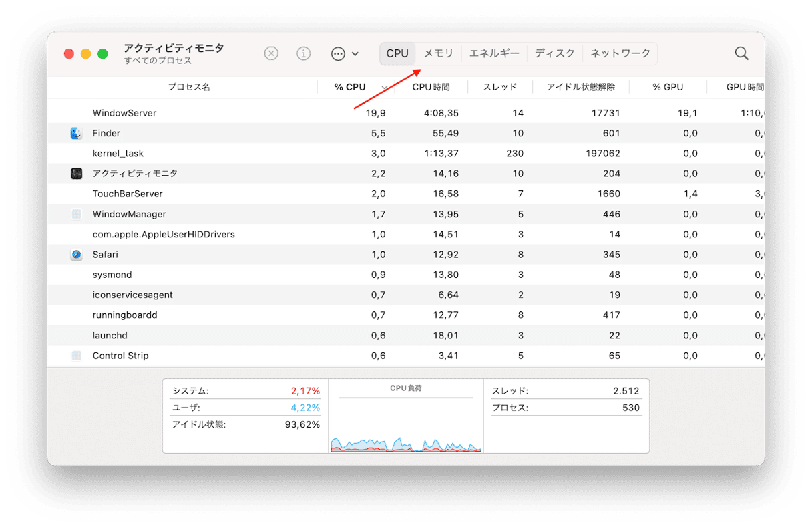The image size is (812, 528).
Task: Click the Finder process name
Action: 106,133
